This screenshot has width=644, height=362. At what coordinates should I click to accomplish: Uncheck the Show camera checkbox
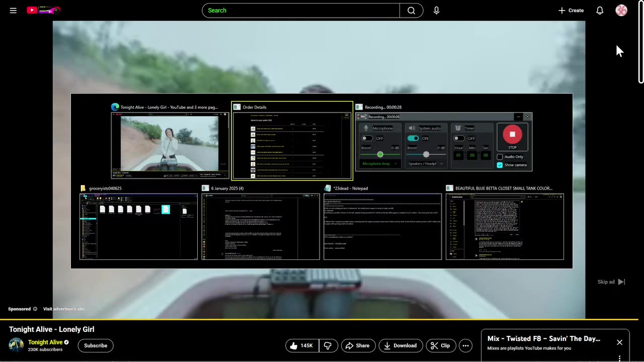point(500,165)
